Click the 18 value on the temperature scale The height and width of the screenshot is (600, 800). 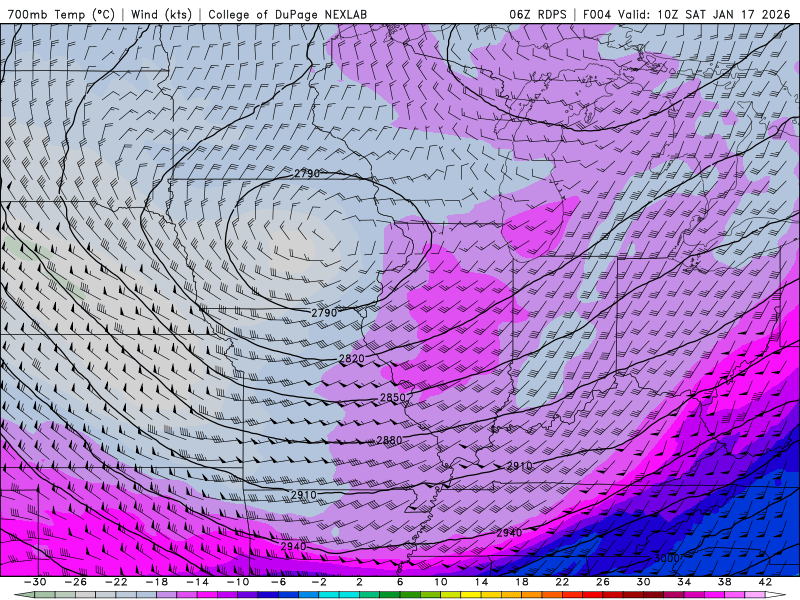pos(521,582)
